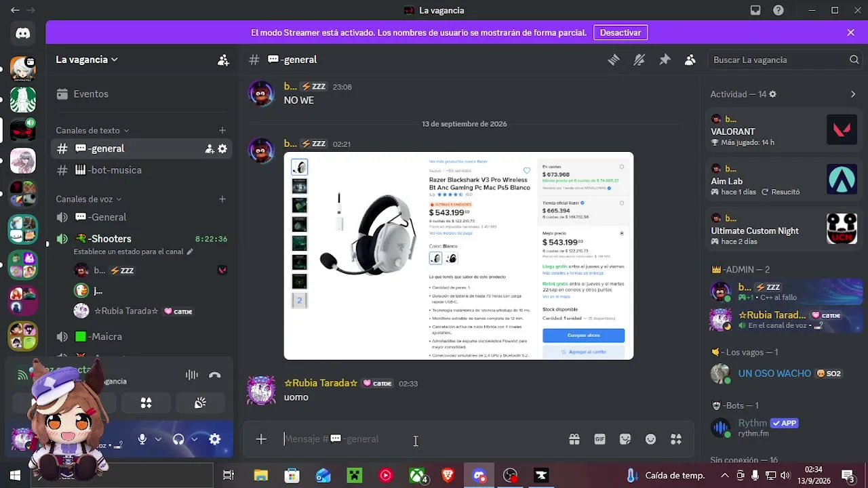This screenshot has width=868, height=488.
Task: Go back with the title bar arrow
Action: pyautogui.click(x=15, y=10)
